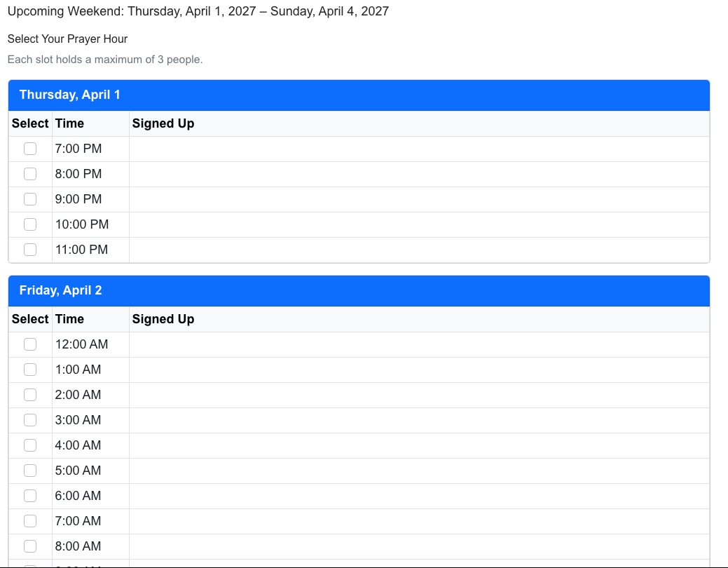Click the '2:00 AM' time cell
The height and width of the screenshot is (568, 728).
(x=90, y=395)
